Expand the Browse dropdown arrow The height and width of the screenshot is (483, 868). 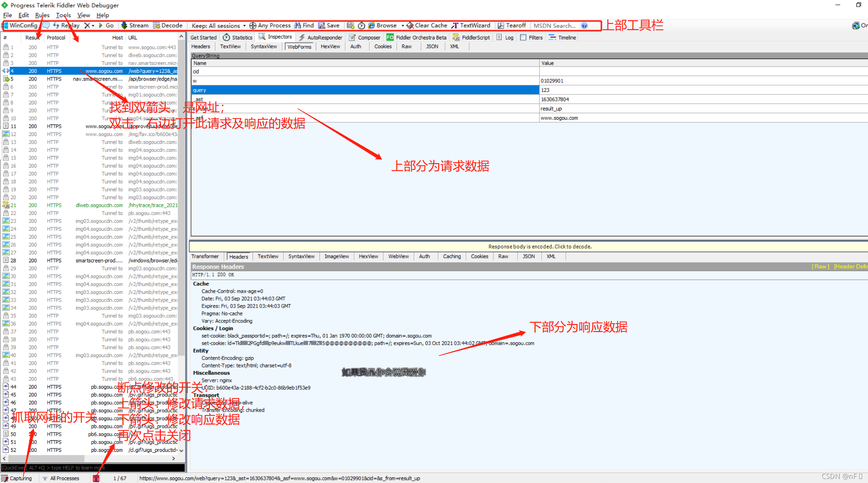coord(402,26)
